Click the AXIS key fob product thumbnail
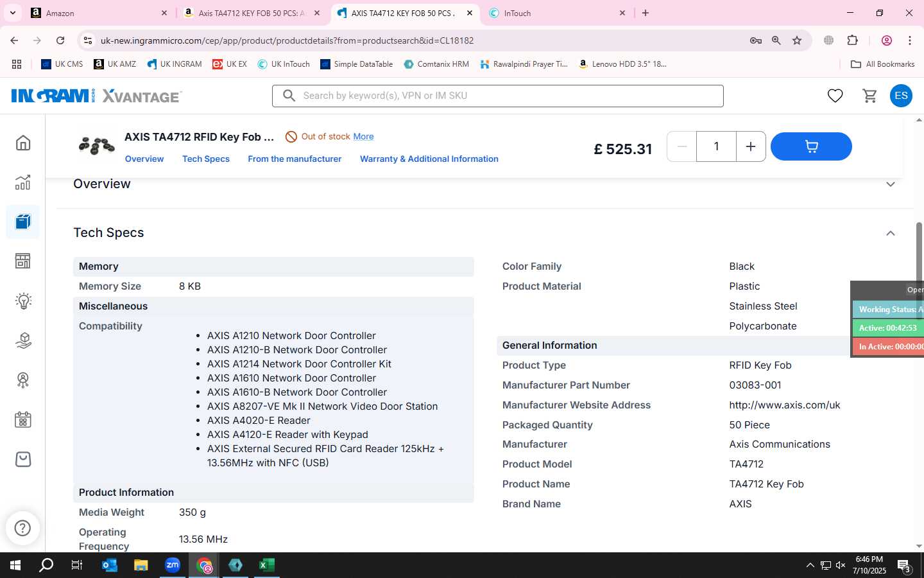This screenshot has width=924, height=578. pos(97,146)
